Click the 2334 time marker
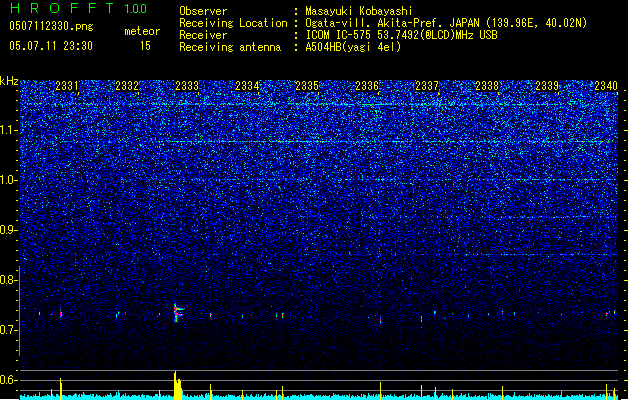 [247, 86]
